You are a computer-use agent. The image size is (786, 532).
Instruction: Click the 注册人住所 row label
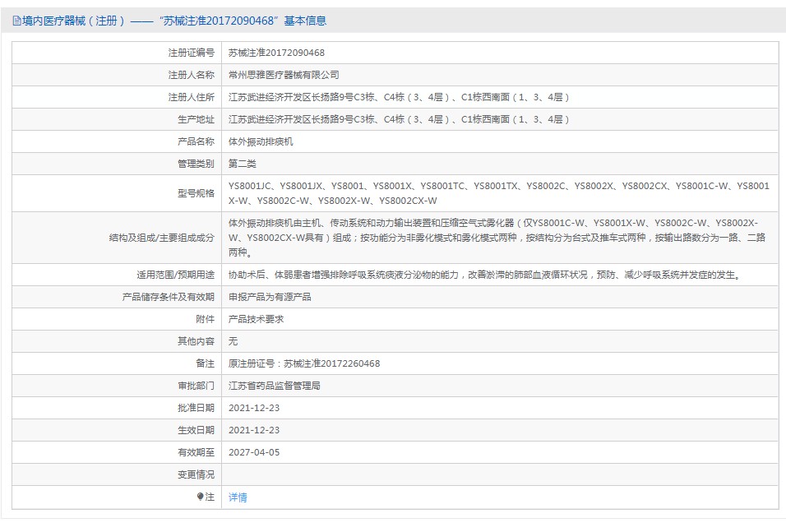(191, 97)
